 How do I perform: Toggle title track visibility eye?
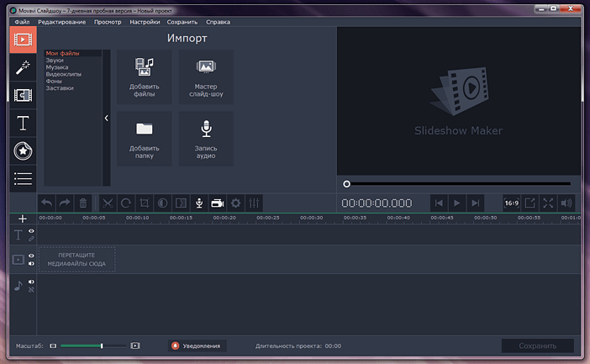(31, 231)
